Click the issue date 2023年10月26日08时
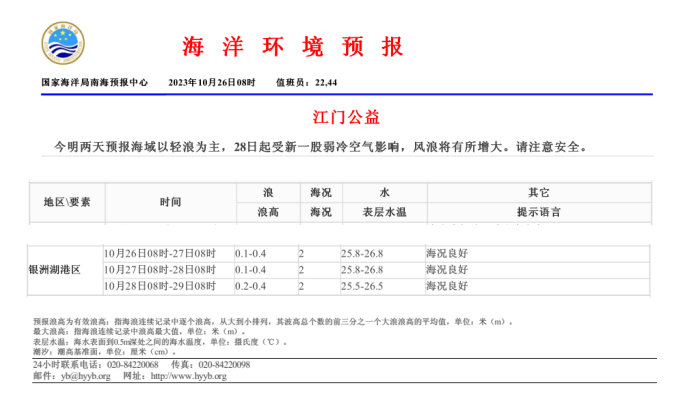Screen dimensions: 690x403 click(211, 82)
